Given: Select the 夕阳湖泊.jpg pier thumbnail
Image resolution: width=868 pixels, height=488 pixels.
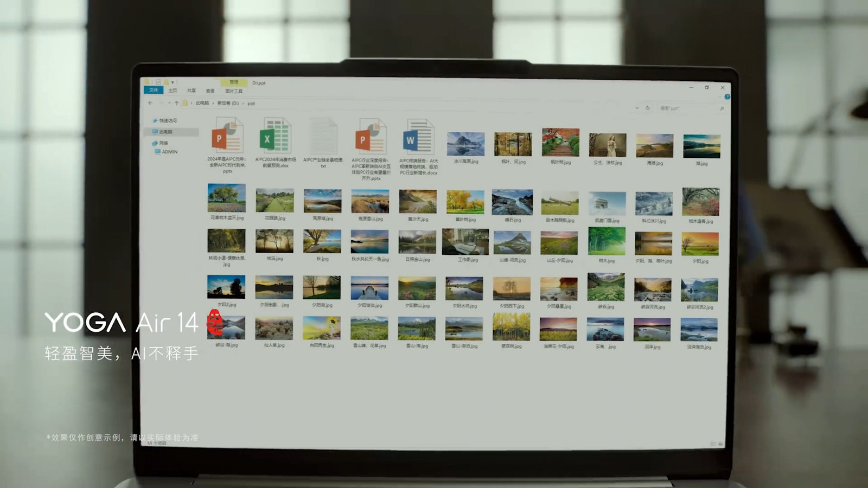Looking at the screenshot, I should (369, 288).
